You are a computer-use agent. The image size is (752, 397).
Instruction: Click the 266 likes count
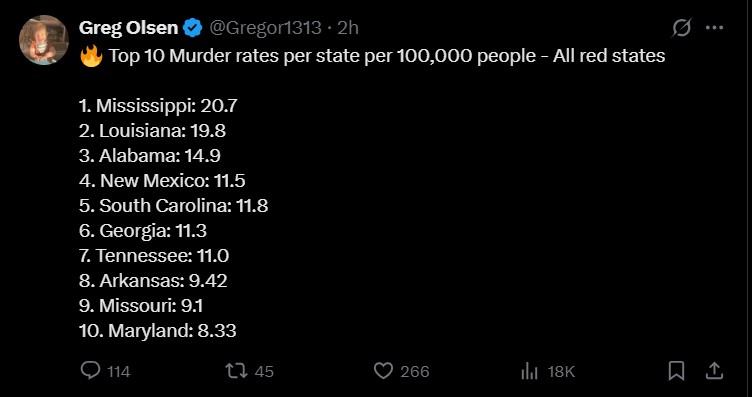(x=415, y=372)
